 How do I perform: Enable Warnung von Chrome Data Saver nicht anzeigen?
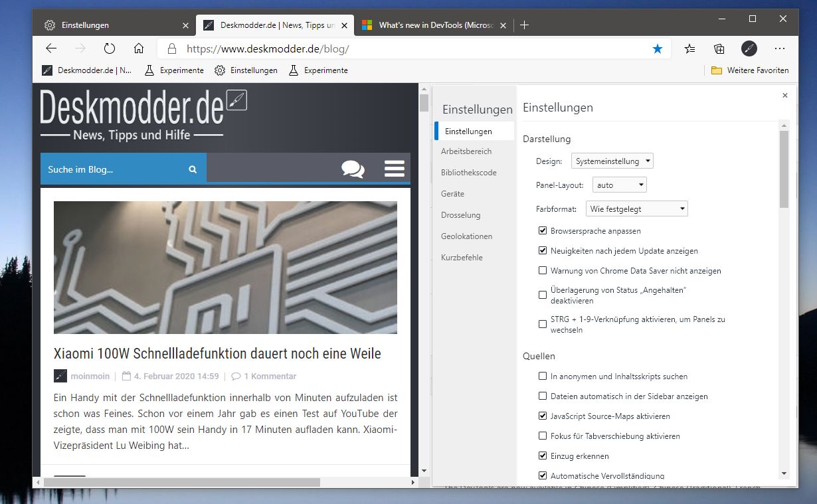[x=543, y=271]
